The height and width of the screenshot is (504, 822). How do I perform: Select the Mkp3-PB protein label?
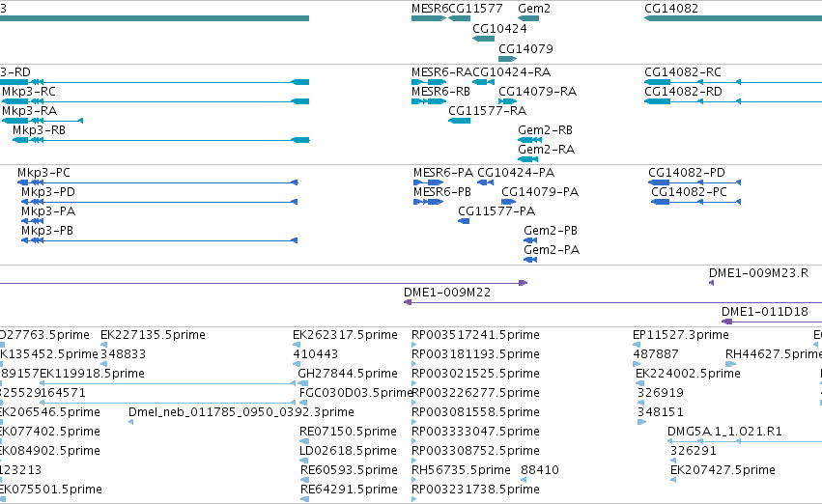tap(47, 231)
